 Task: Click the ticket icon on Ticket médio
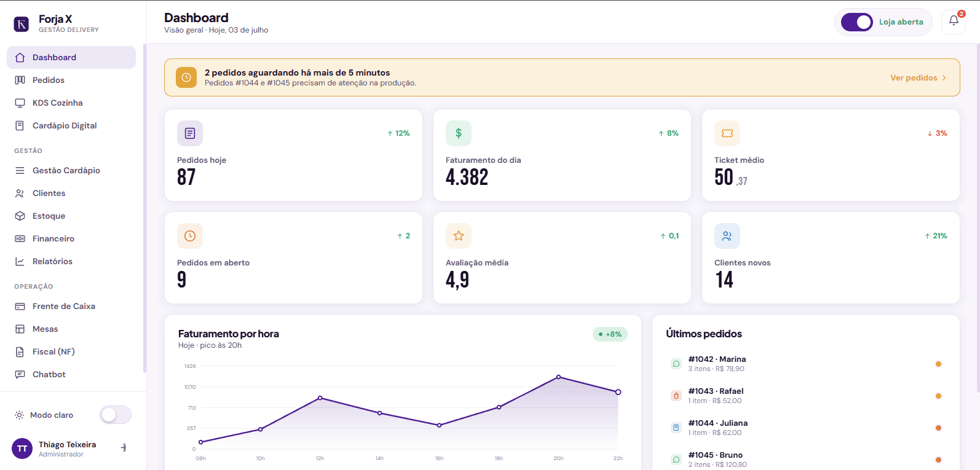tap(727, 133)
